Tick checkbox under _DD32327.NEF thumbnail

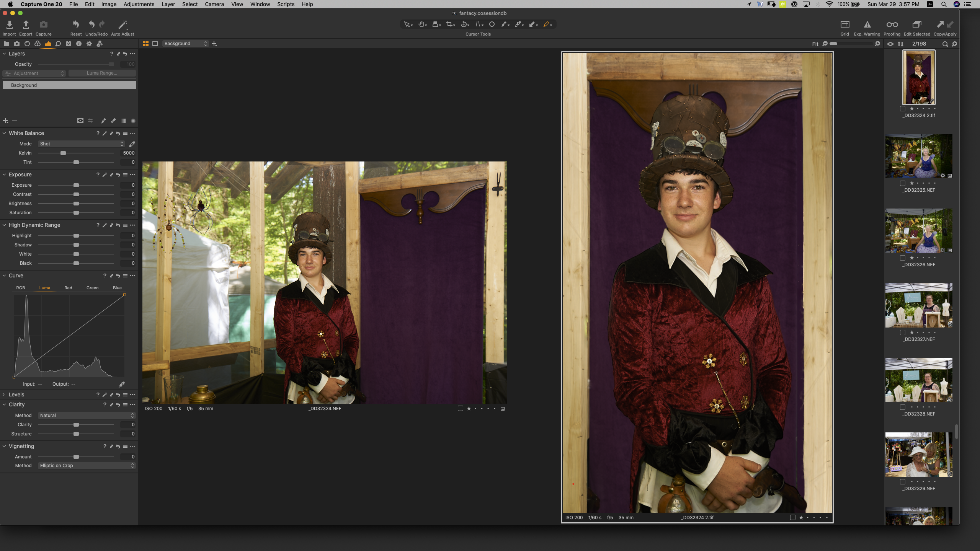[903, 333]
